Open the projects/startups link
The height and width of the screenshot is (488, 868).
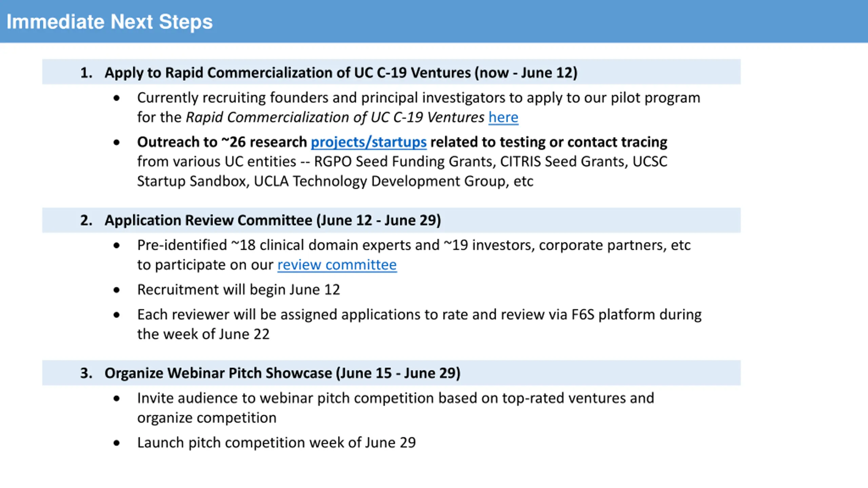[369, 142]
